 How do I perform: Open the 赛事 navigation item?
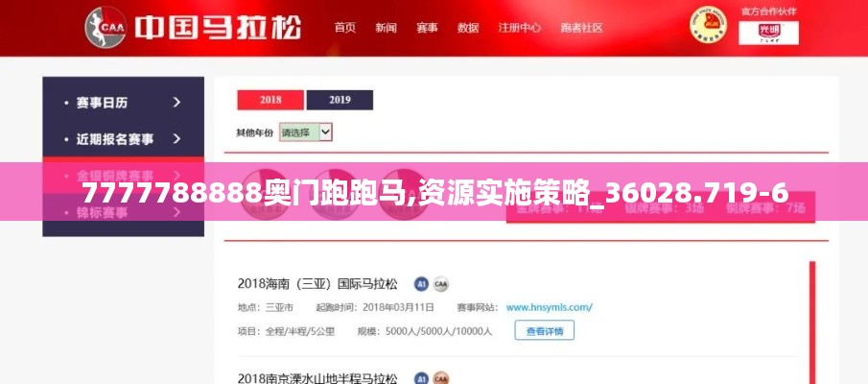[x=427, y=28]
